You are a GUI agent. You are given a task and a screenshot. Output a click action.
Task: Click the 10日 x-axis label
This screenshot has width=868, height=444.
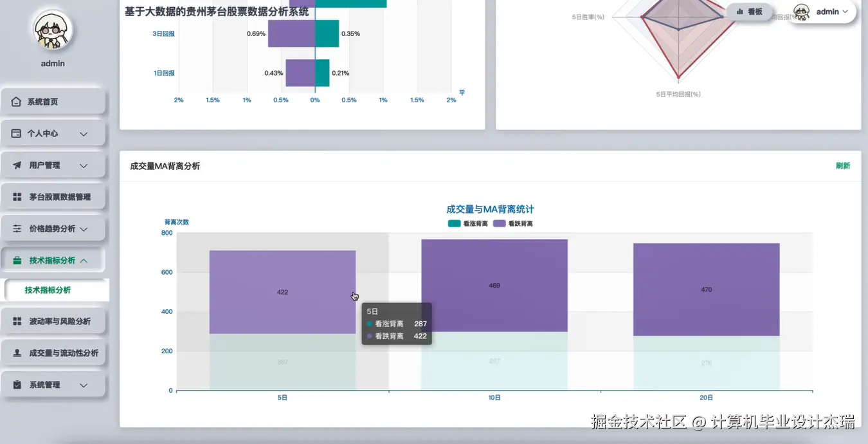pos(494,398)
